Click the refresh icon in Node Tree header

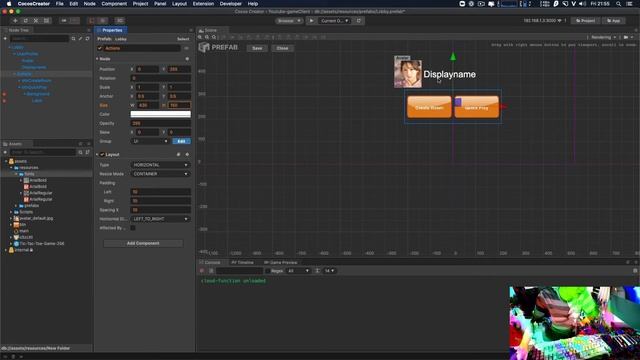point(87,38)
